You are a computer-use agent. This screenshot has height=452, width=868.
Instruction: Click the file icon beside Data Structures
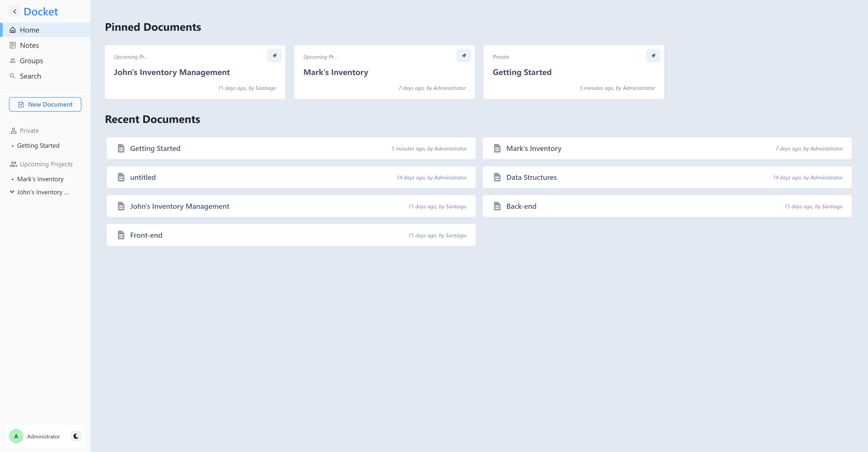click(x=497, y=177)
